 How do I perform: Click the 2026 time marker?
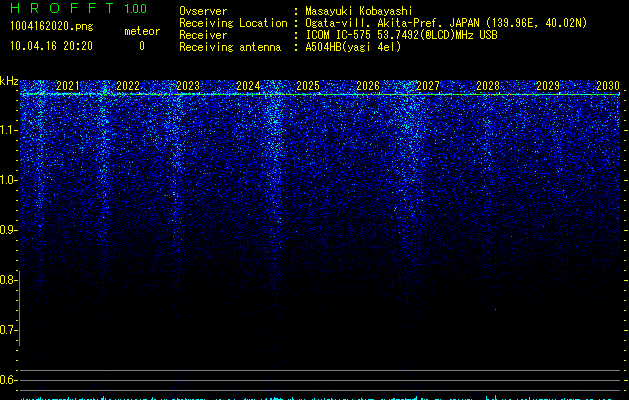pyautogui.click(x=368, y=86)
